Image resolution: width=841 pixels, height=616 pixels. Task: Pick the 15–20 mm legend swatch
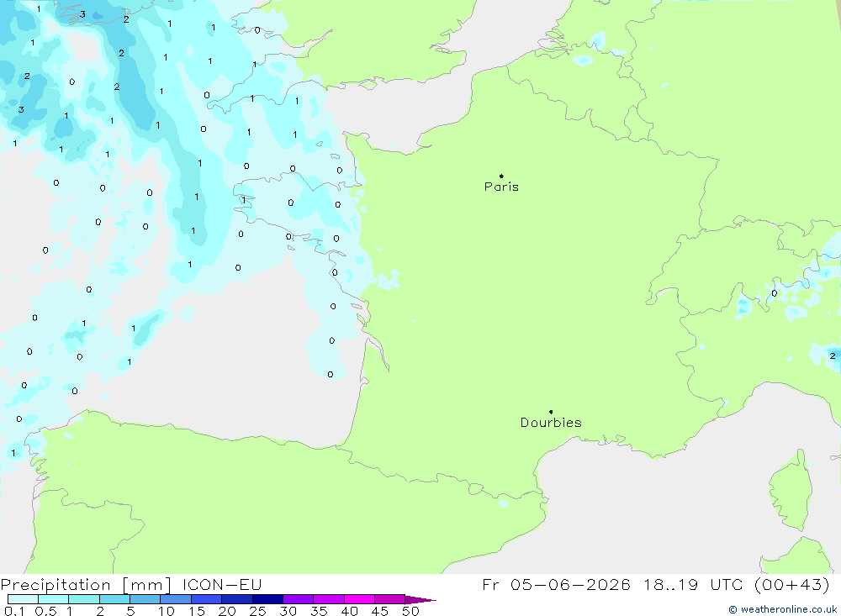coord(207,599)
